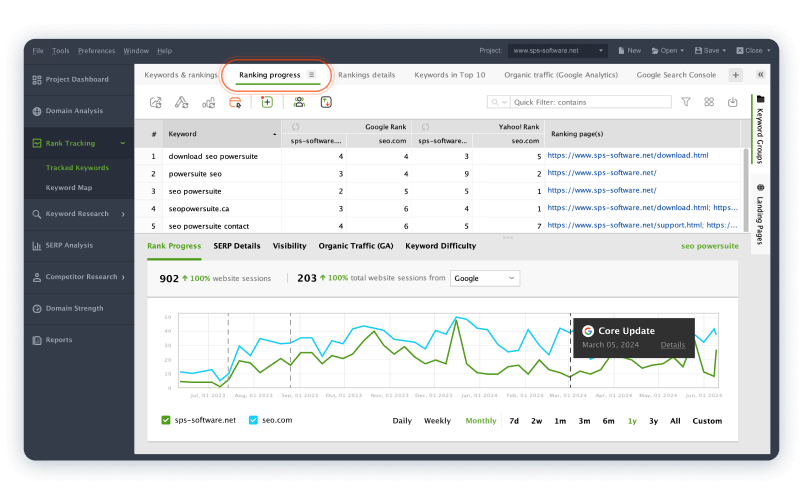Click the Project Dashboard sidebar icon
Viewport: 803px width, 499px height.
pos(37,80)
